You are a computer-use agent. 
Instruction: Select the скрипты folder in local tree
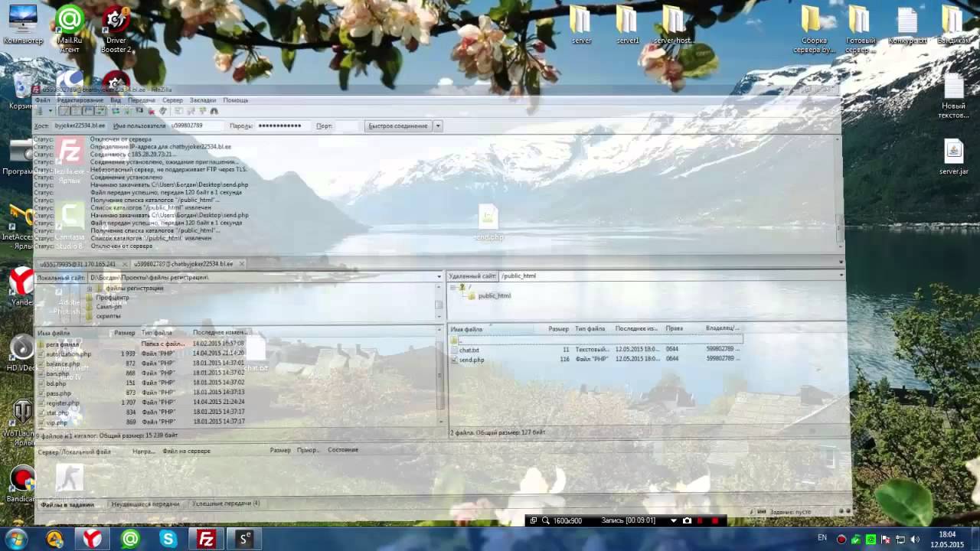[x=108, y=315]
